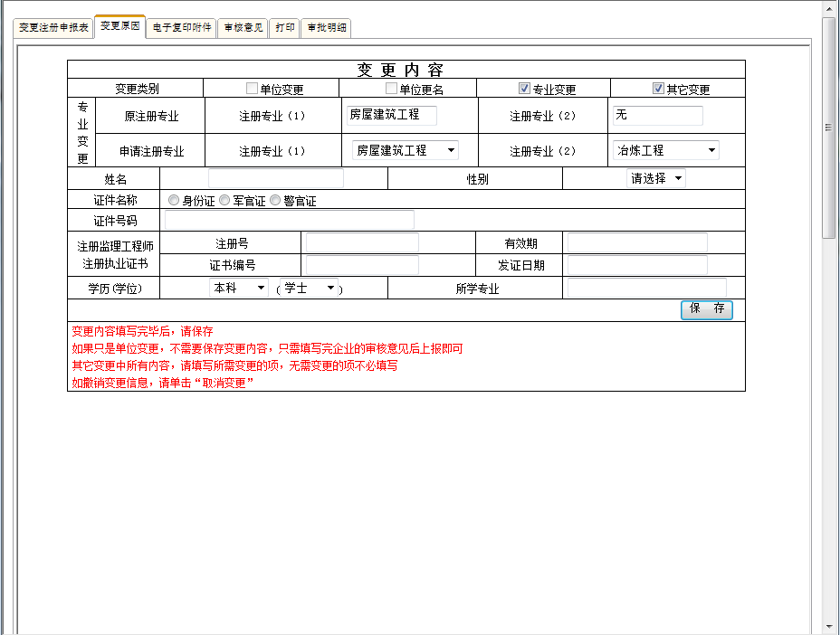840x635 pixels.
Task: Disable the 其它变更 checkbox
Action: click(658, 87)
